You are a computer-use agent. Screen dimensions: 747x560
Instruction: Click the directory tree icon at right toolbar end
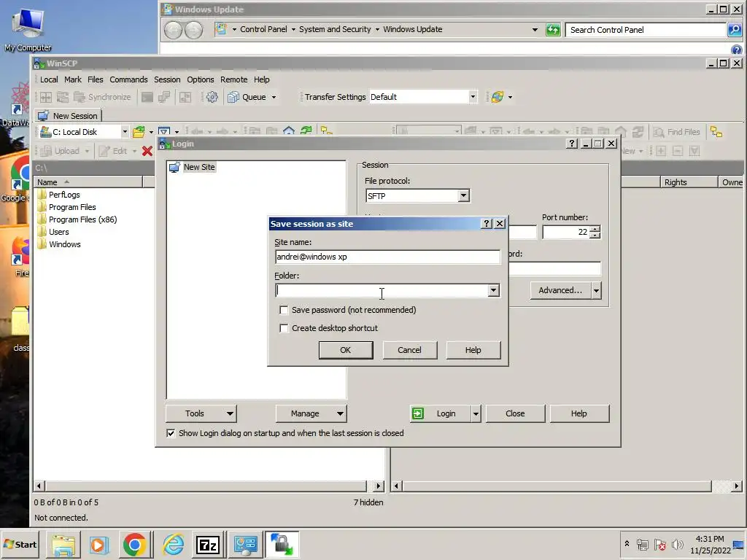(x=716, y=132)
